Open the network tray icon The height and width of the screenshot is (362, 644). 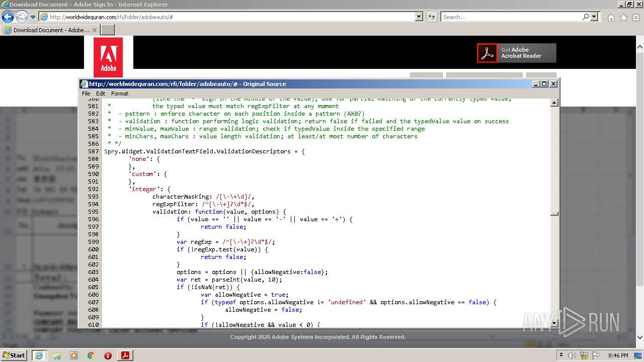click(585, 355)
